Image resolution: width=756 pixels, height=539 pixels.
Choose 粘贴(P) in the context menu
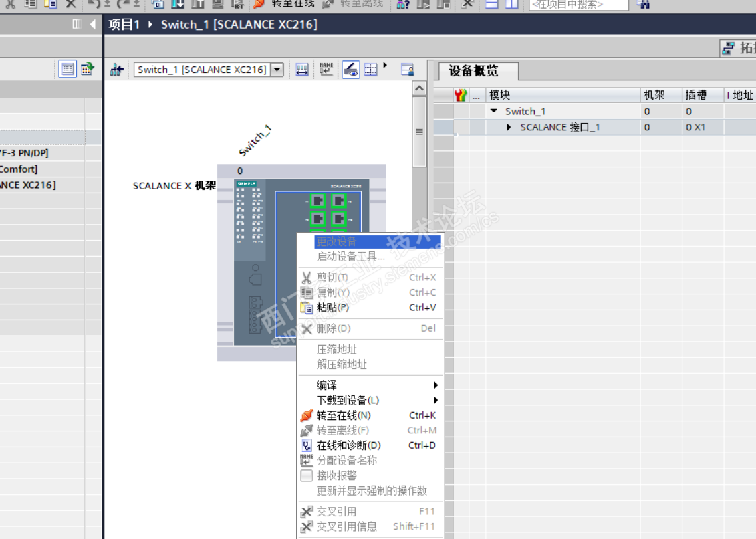tap(370, 308)
